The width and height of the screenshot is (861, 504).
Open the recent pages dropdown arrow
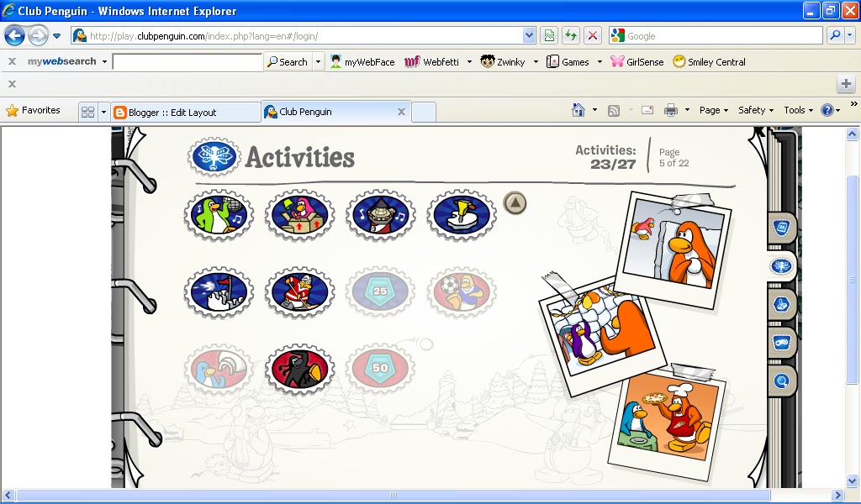tap(56, 36)
